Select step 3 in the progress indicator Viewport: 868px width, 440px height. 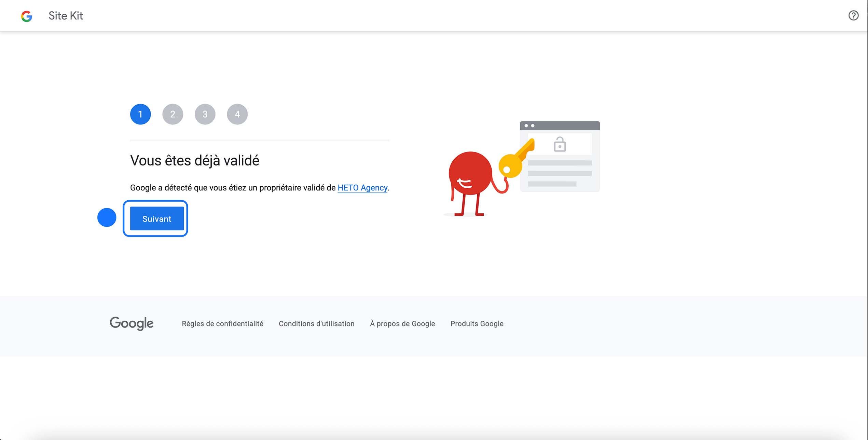tap(205, 114)
